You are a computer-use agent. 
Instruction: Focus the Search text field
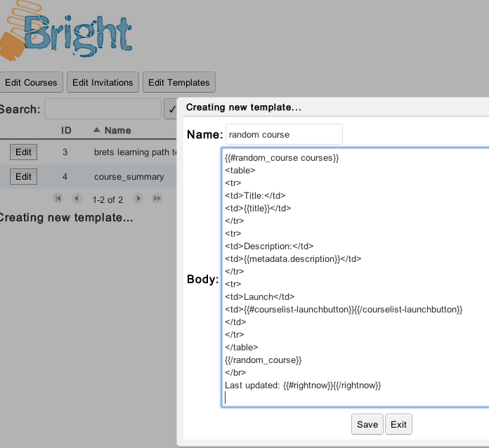click(x=103, y=110)
